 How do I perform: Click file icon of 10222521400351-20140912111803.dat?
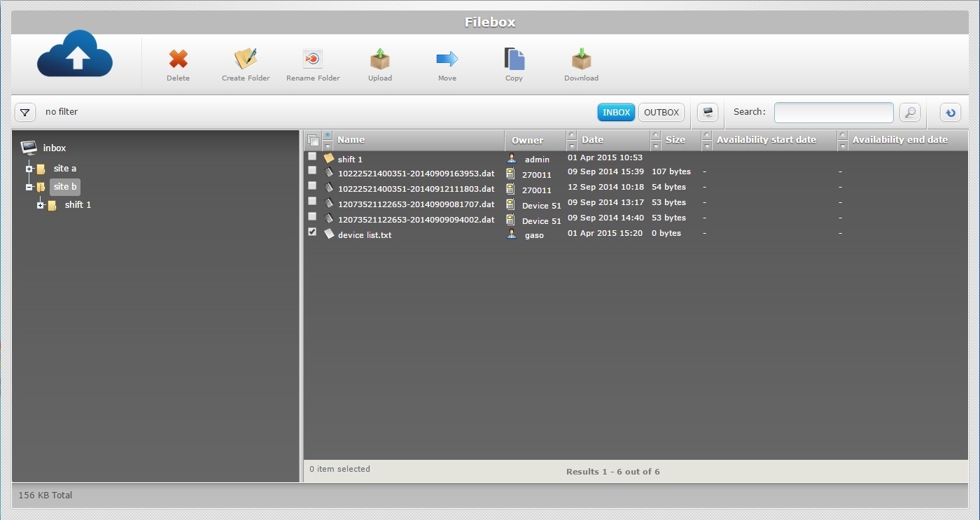[x=329, y=188]
